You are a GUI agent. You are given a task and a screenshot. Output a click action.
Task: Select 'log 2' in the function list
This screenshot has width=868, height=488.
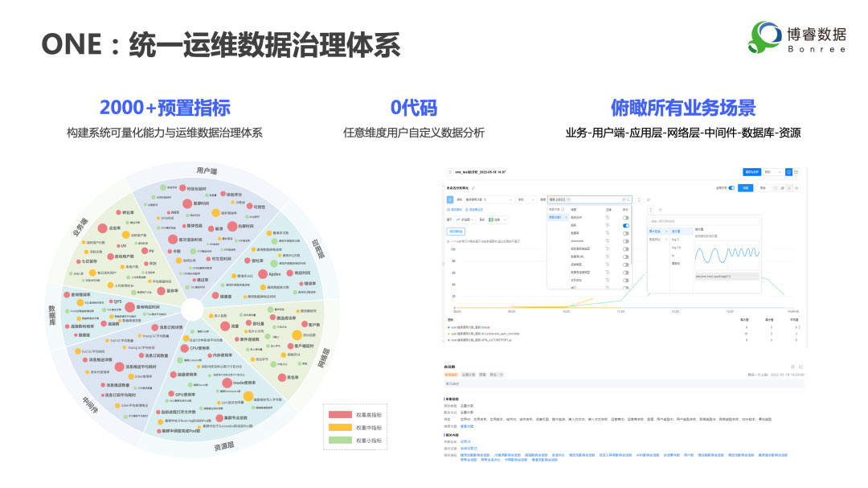676,240
